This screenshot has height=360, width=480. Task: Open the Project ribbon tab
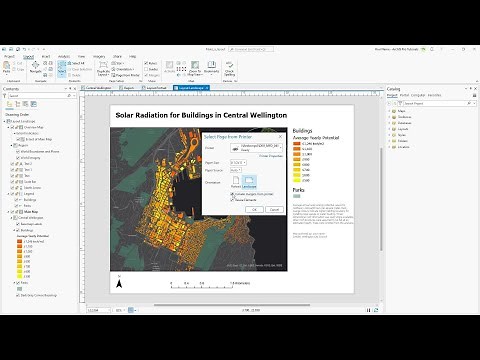pos(9,57)
